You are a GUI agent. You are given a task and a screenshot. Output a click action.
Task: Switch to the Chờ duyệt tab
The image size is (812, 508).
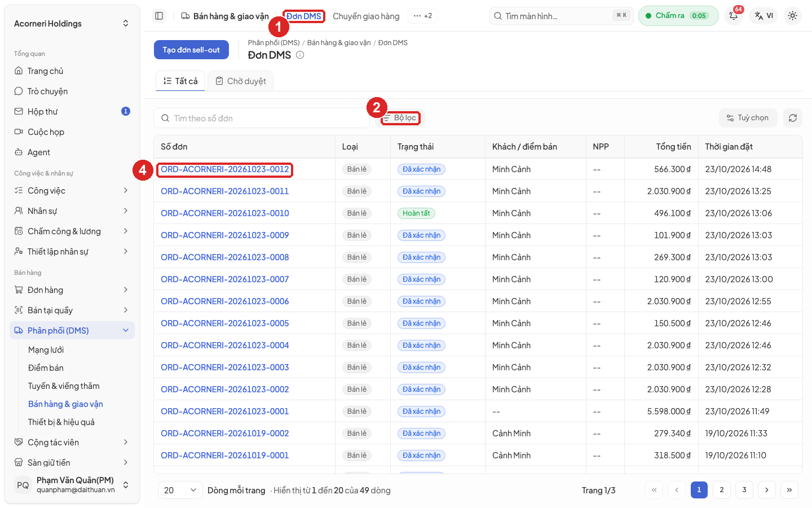coord(241,81)
